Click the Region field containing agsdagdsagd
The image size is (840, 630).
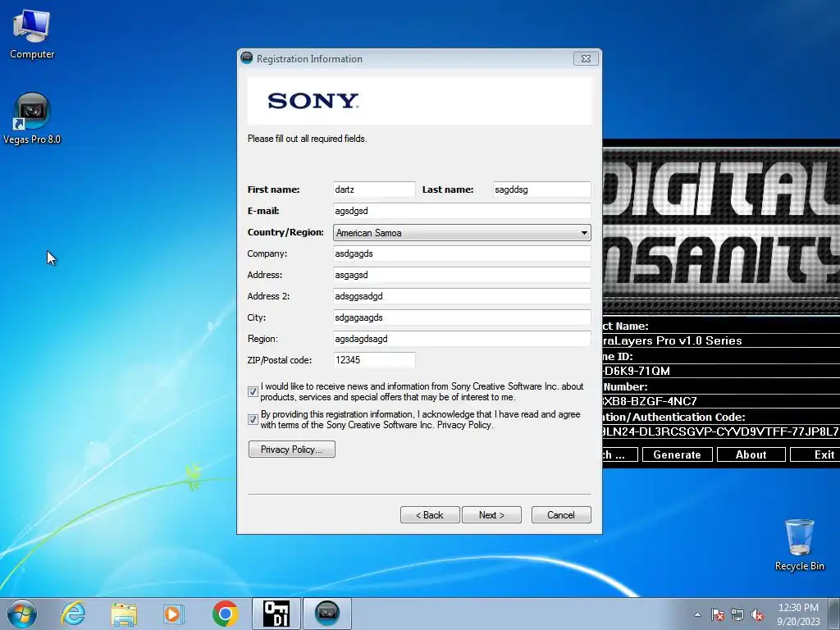[462, 339]
